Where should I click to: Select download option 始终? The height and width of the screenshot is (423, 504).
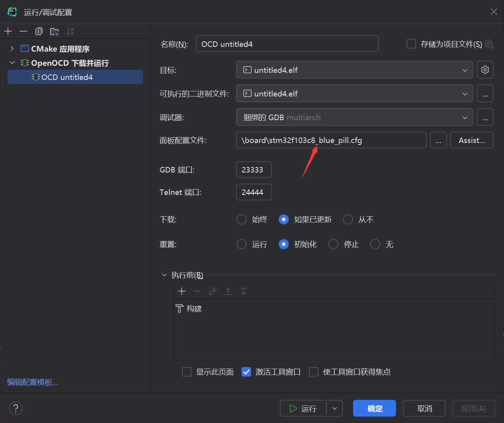point(242,219)
